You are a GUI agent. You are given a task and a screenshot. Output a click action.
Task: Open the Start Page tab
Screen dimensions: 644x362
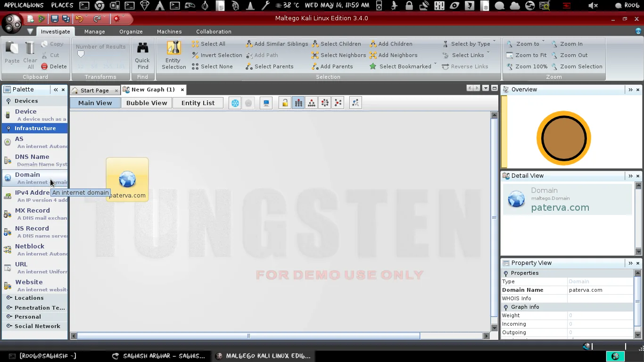pyautogui.click(x=94, y=90)
